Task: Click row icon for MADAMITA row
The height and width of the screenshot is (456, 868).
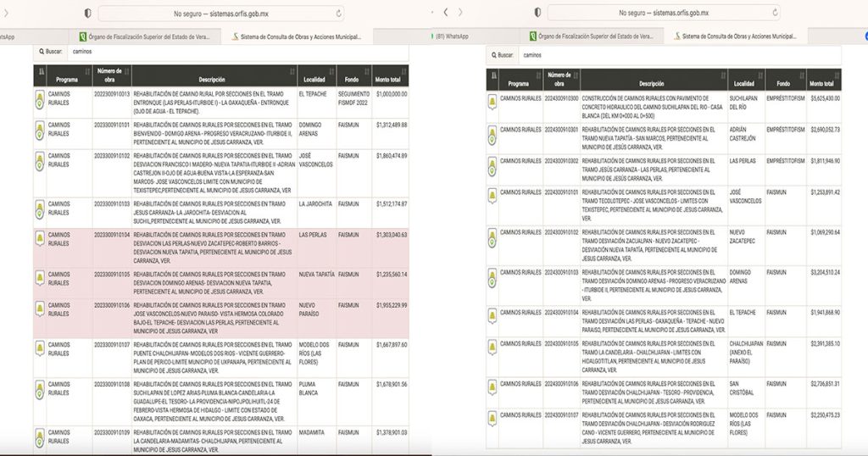Action: [x=40, y=438]
